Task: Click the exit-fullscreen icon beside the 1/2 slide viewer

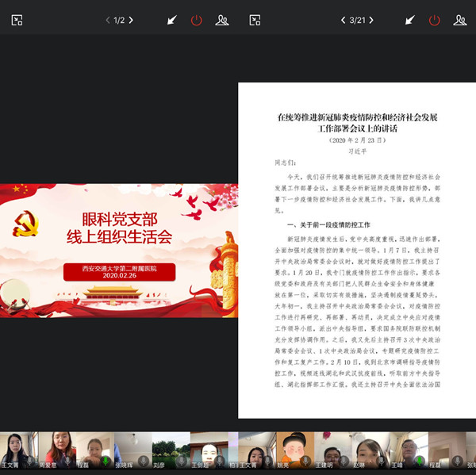Action: tap(17, 20)
